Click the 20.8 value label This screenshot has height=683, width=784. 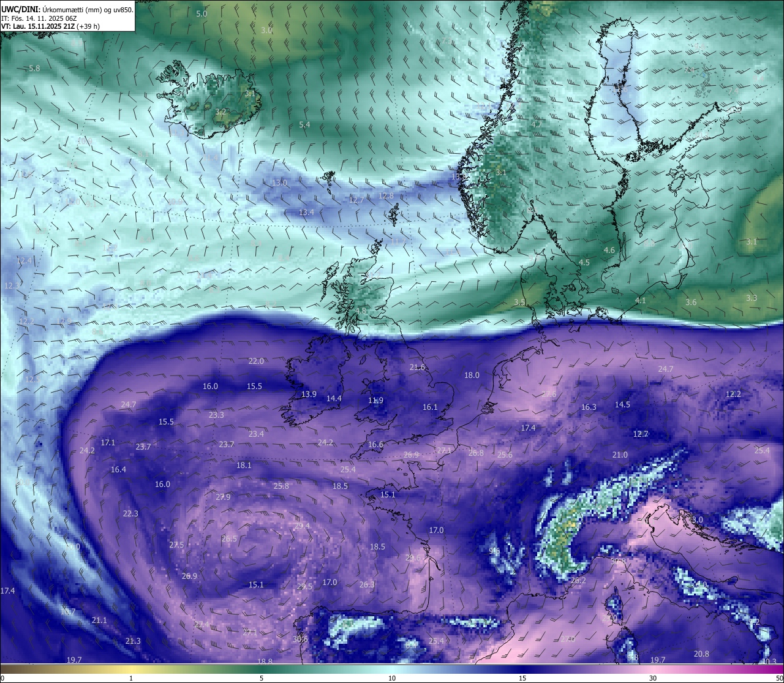pos(701,654)
